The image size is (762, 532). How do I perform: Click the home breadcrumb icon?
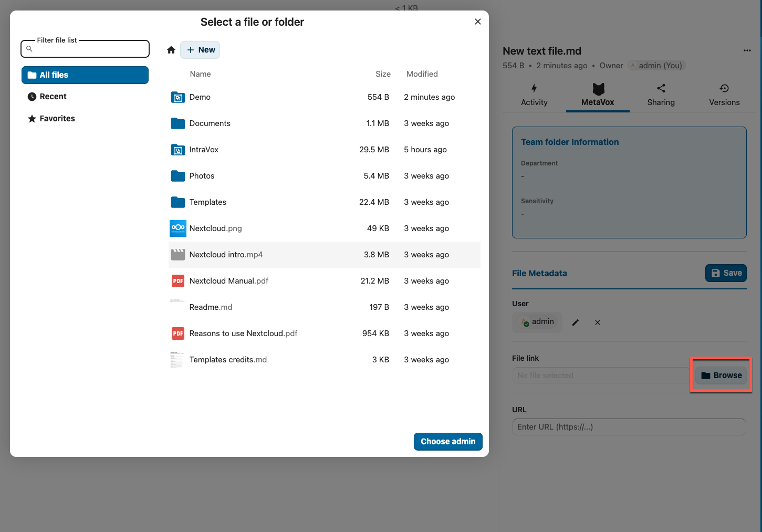pyautogui.click(x=171, y=50)
